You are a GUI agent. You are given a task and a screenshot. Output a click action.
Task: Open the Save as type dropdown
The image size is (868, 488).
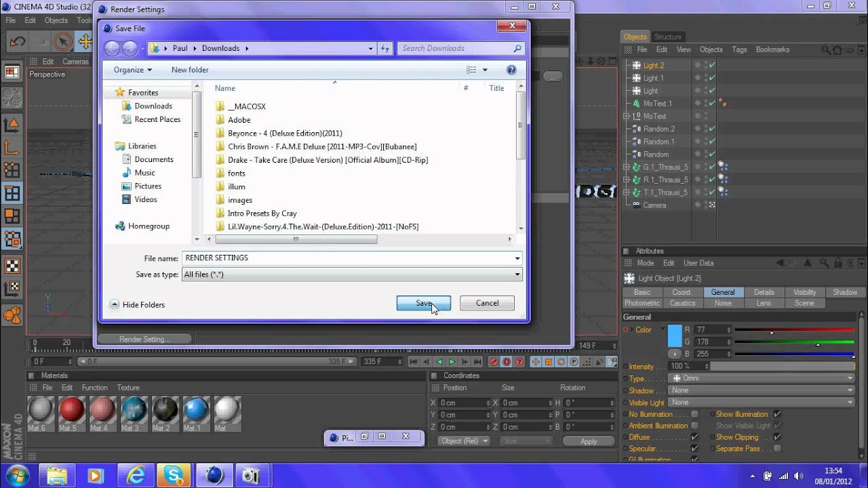[x=351, y=274]
